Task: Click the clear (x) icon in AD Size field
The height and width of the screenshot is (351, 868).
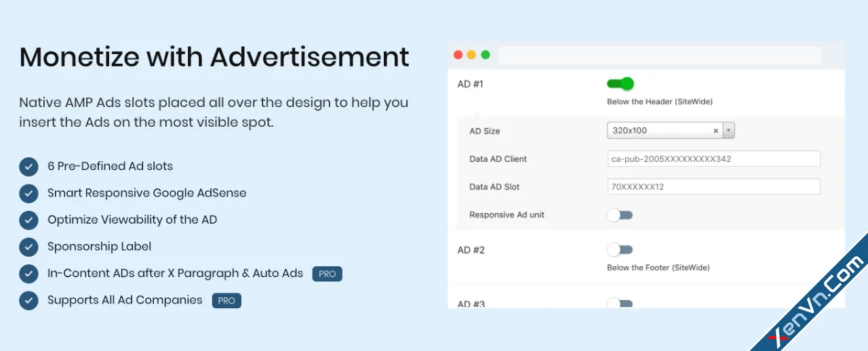Action: [715, 131]
